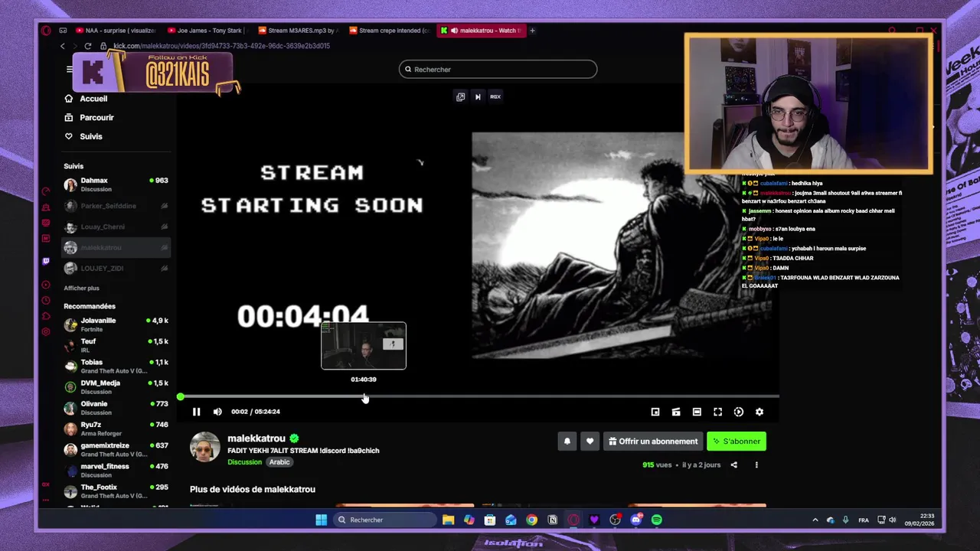This screenshot has height=551, width=980.
Task: Show hidden system tray icons
Action: tap(815, 520)
